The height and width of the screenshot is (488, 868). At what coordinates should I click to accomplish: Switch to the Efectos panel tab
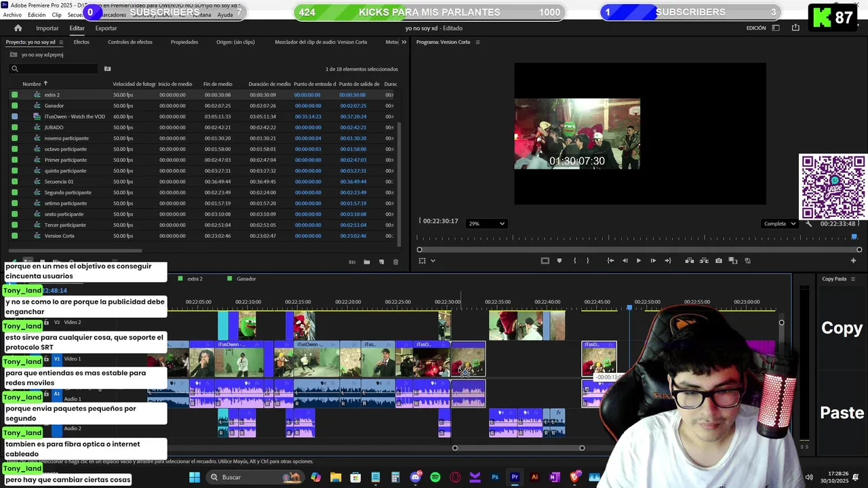(81, 42)
